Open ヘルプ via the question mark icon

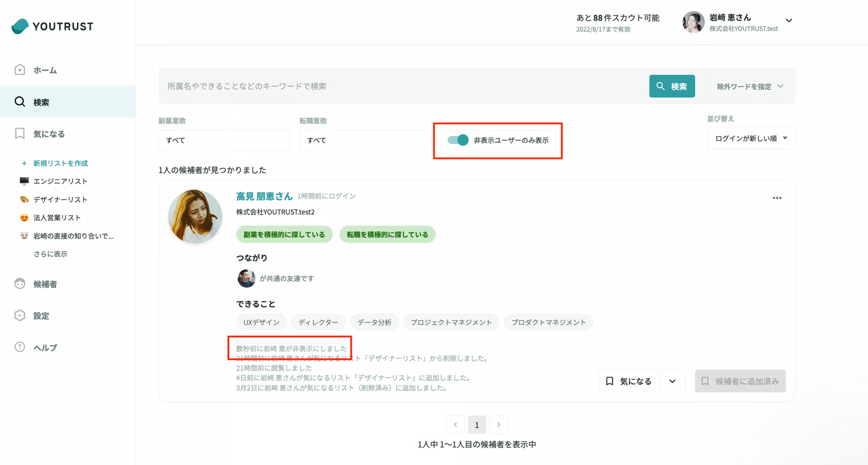[x=19, y=347]
